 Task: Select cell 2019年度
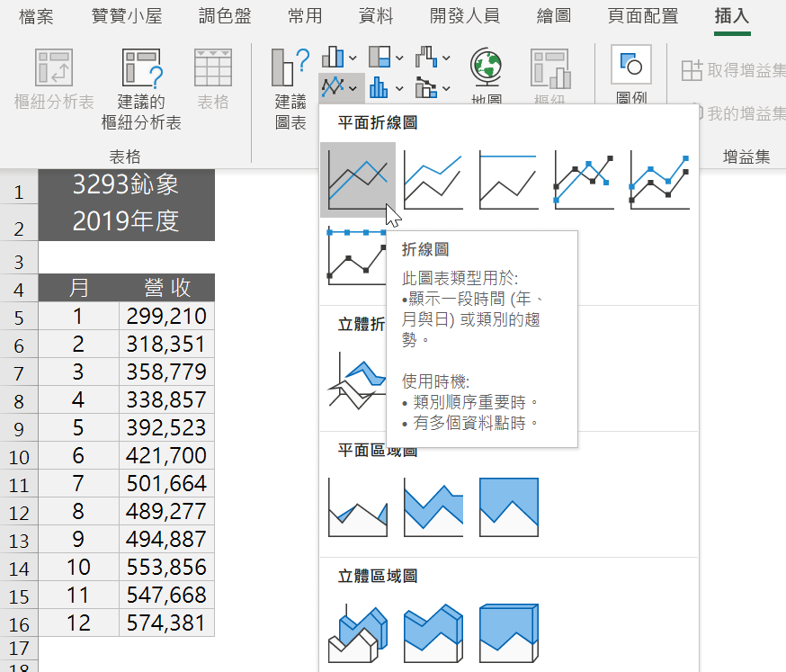[126, 221]
